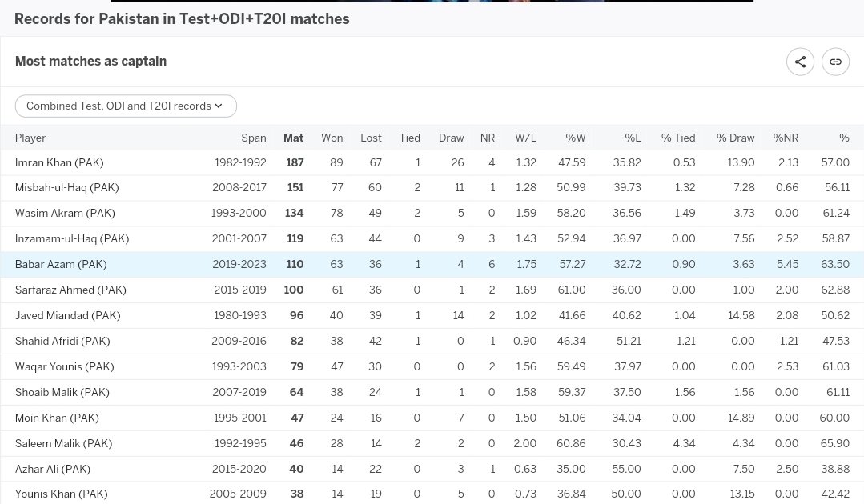Click the Draw column header
Screen dimensions: 864x504
[452, 138]
